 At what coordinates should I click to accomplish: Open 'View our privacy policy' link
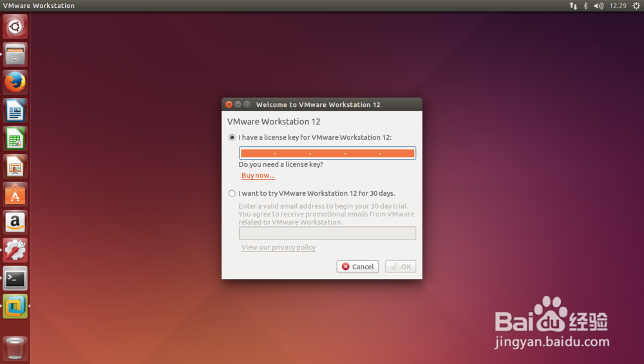click(x=278, y=247)
